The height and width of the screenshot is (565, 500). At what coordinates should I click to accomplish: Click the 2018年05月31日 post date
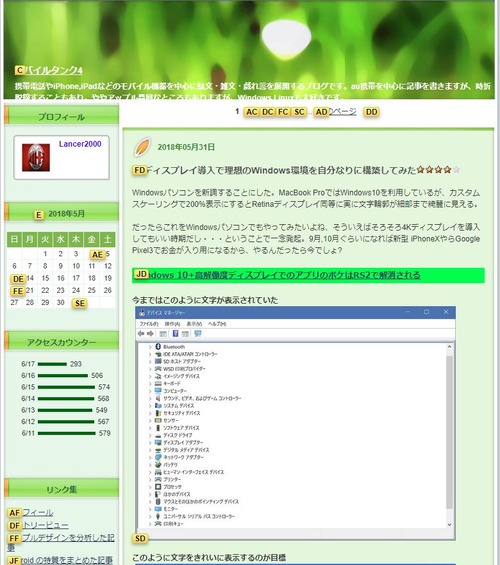coord(186,147)
